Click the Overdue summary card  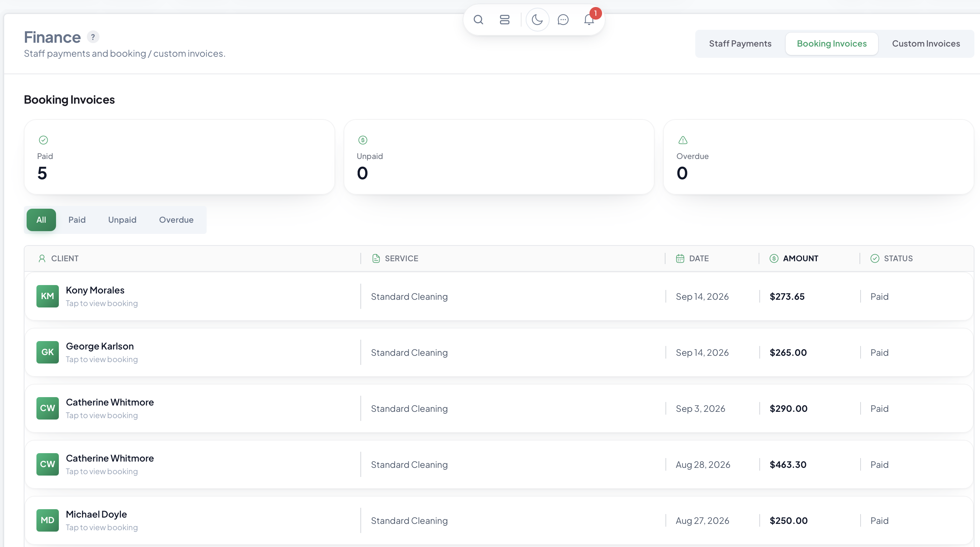tap(818, 157)
